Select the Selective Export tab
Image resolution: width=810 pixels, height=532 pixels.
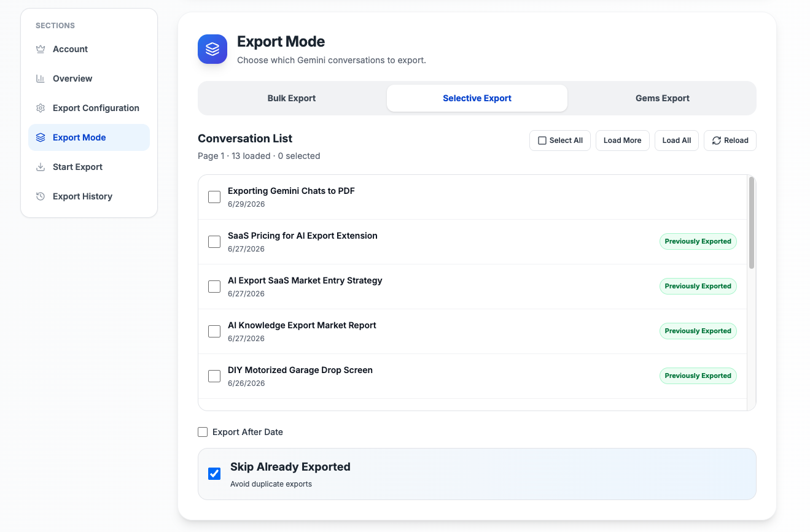point(477,98)
